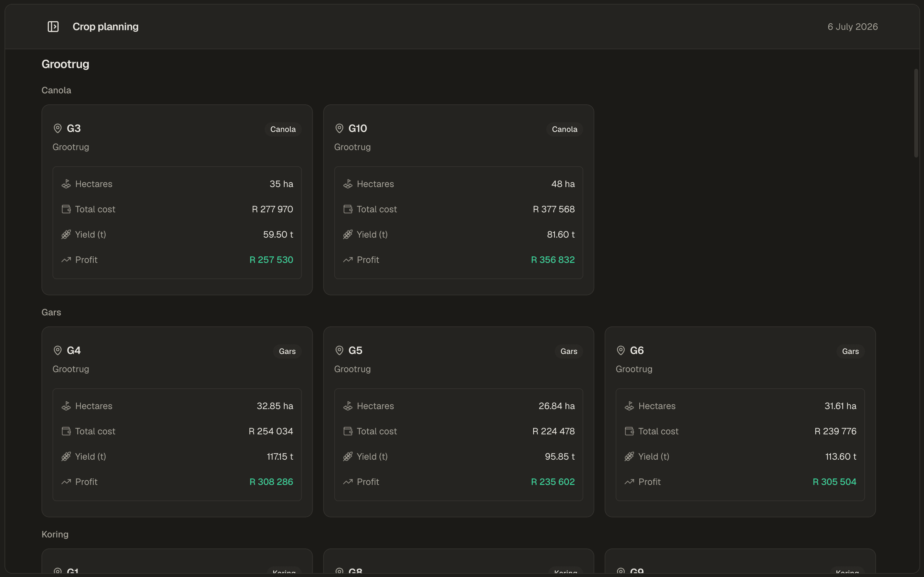Click the Yield wheat icon in G10
924x577 pixels.
tap(348, 234)
